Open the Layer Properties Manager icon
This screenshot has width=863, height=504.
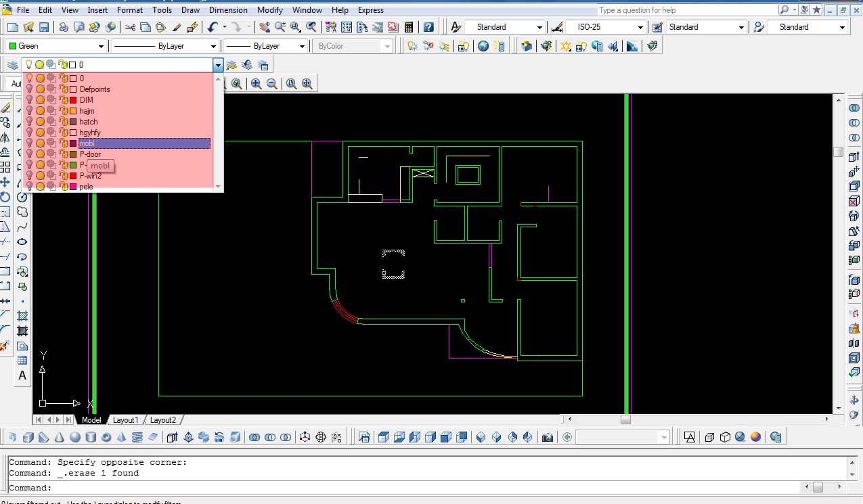tap(12, 65)
